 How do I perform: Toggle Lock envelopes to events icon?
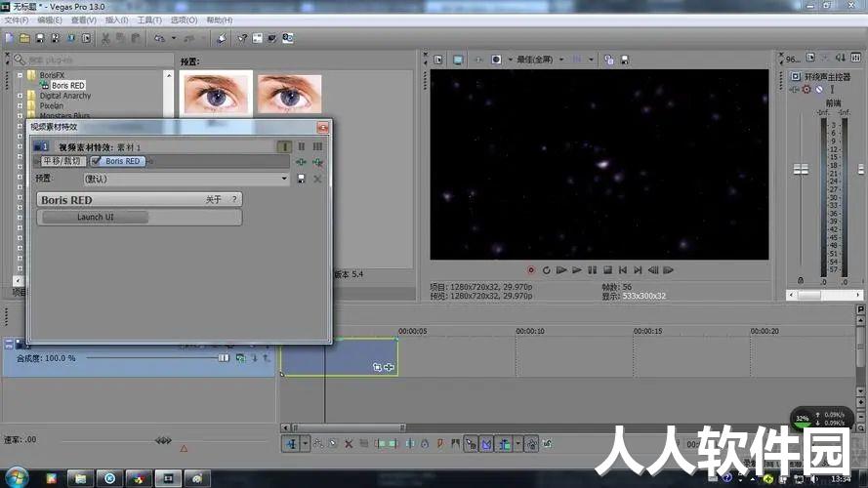pos(531,444)
